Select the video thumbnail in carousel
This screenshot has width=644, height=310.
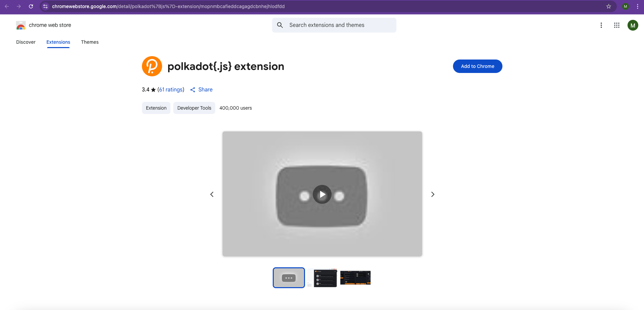pyautogui.click(x=289, y=278)
